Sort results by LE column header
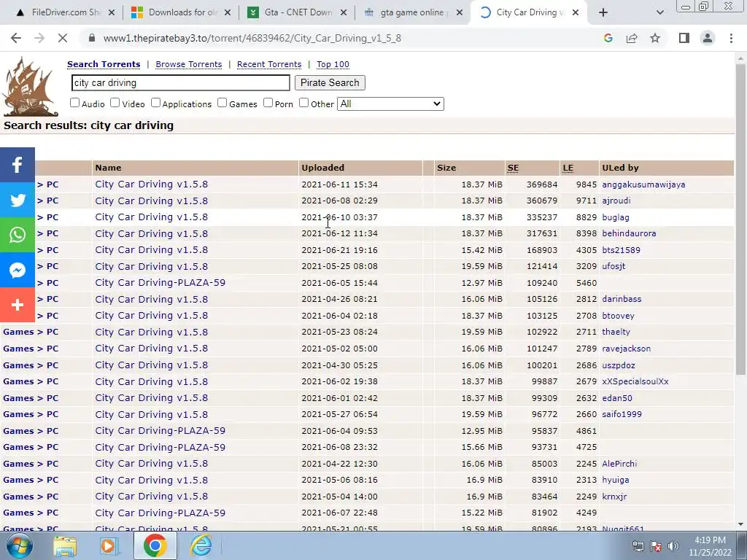747x560 pixels. click(x=568, y=168)
